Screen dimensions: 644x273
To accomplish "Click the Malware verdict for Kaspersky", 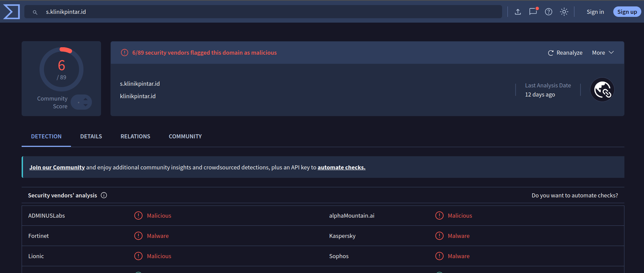I will 459,236.
